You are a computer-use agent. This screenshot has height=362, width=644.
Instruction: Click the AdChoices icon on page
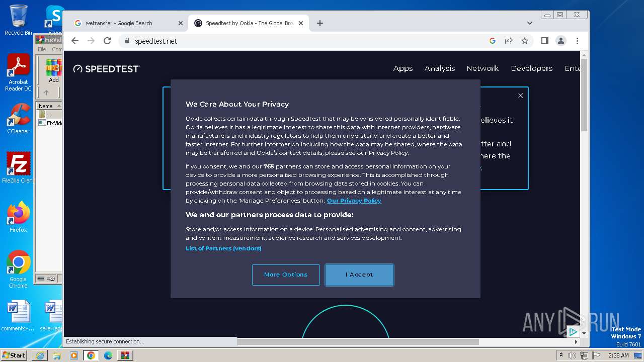(x=573, y=332)
